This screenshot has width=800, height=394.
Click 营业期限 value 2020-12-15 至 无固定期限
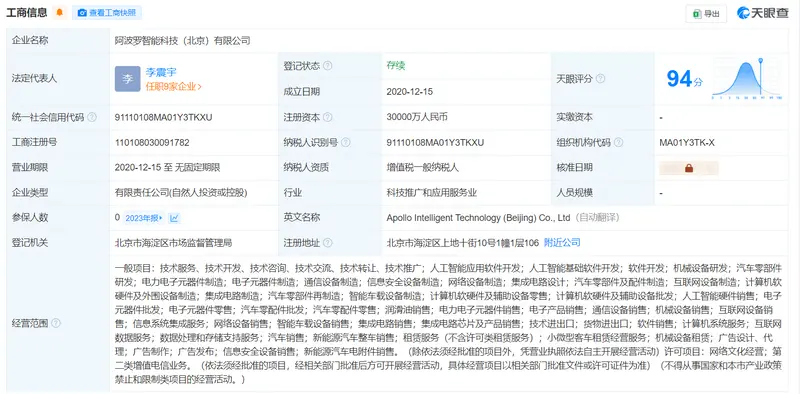(x=167, y=167)
